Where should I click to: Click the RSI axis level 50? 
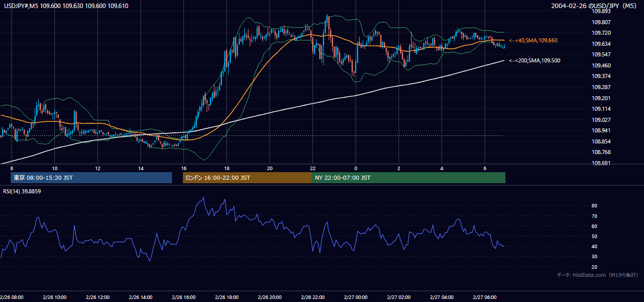595,236
